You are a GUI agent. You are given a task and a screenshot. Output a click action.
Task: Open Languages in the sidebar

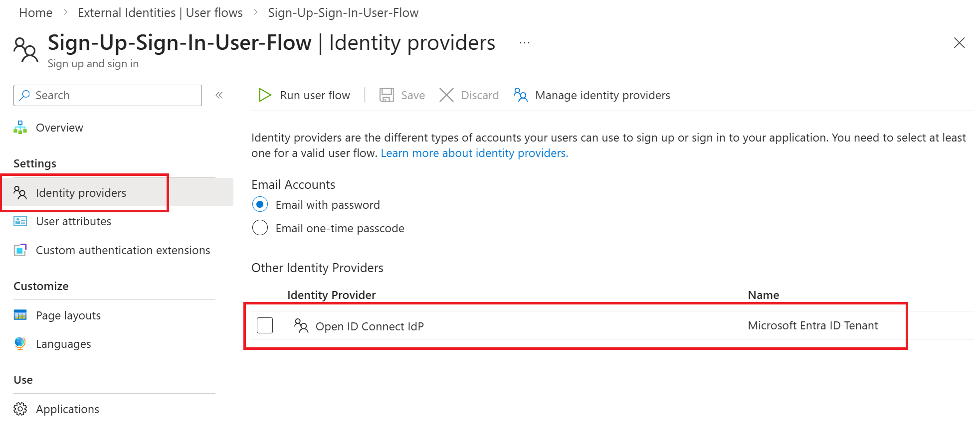click(63, 344)
